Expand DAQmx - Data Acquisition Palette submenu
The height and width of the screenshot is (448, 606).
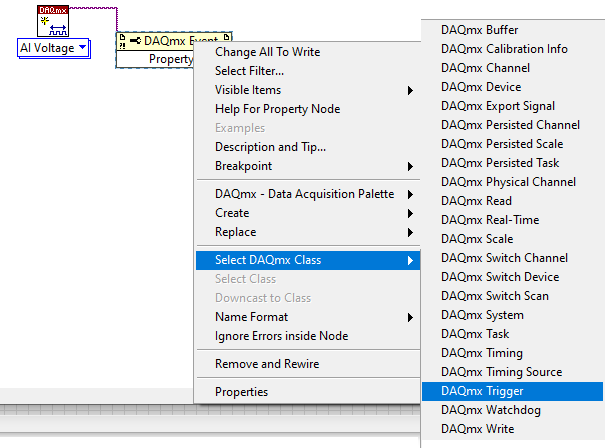coord(308,194)
